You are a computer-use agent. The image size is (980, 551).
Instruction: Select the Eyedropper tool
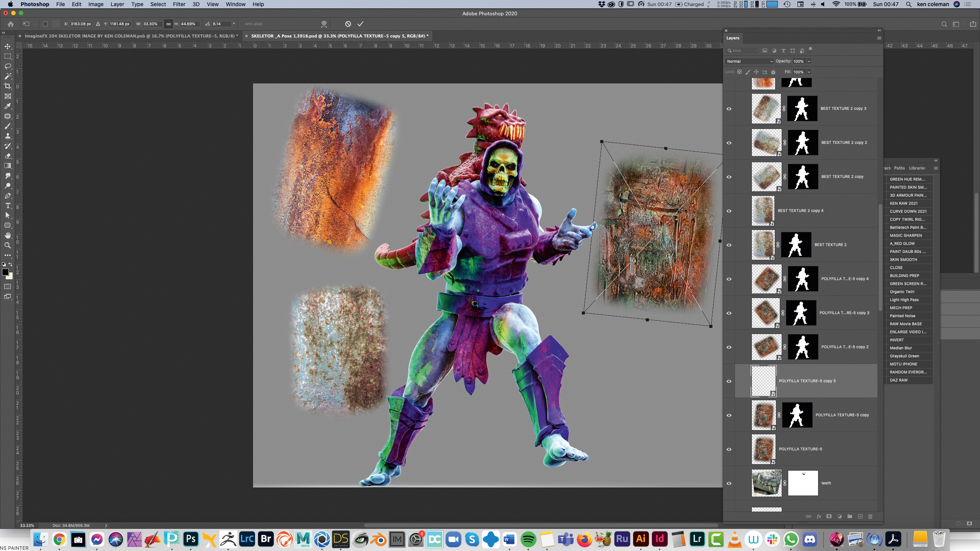[8, 106]
